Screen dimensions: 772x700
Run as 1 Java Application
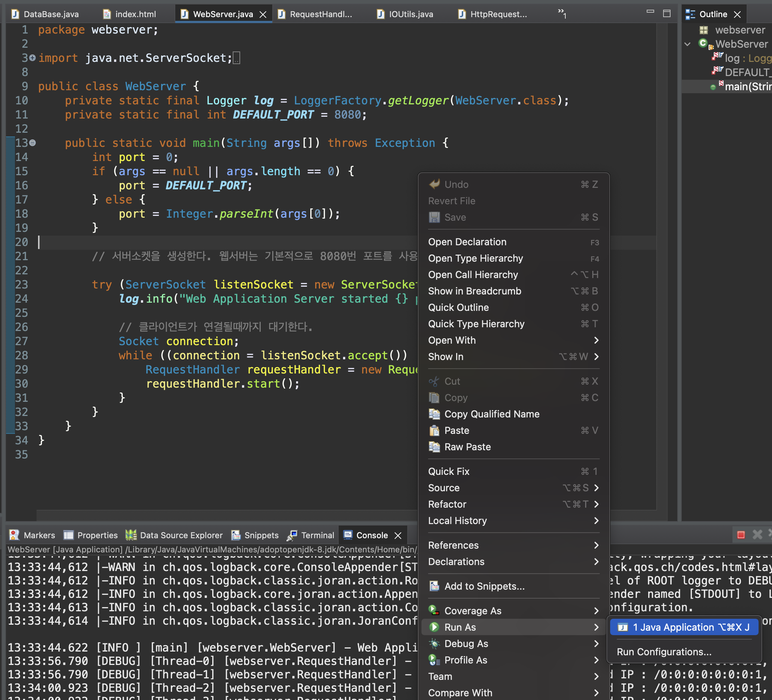tap(684, 627)
